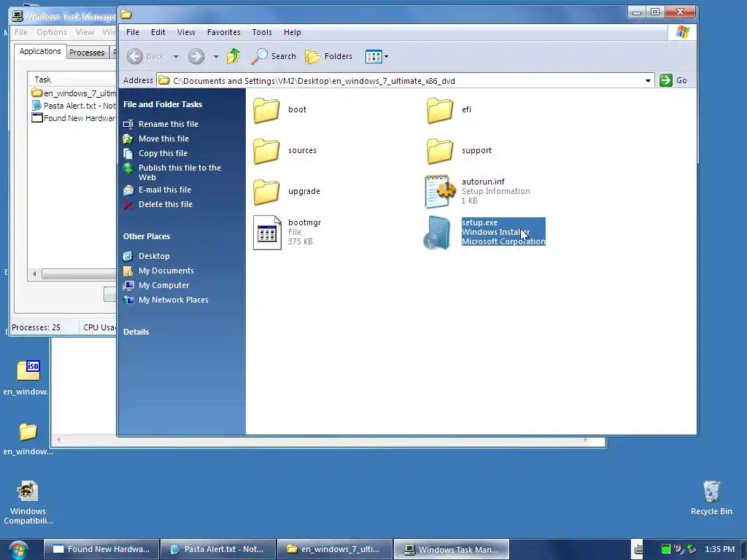Collapse File and Folder Tasks section
This screenshot has width=747, height=560.
[x=163, y=104]
